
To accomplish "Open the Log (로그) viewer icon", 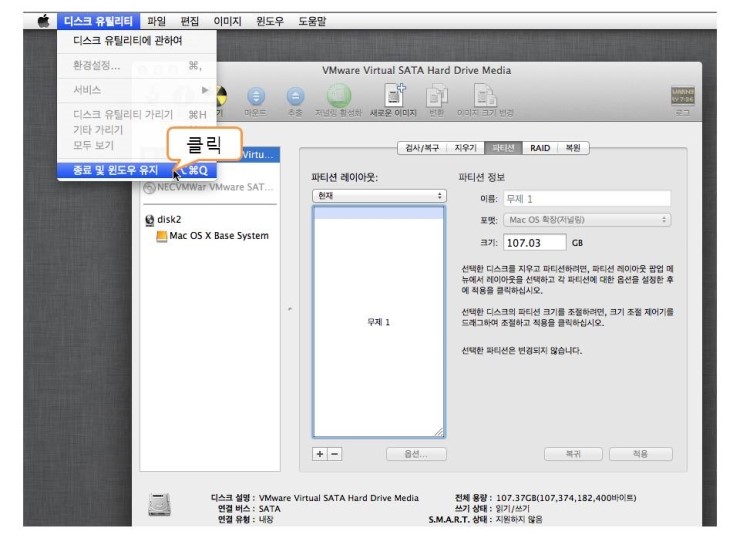I will pos(682,97).
